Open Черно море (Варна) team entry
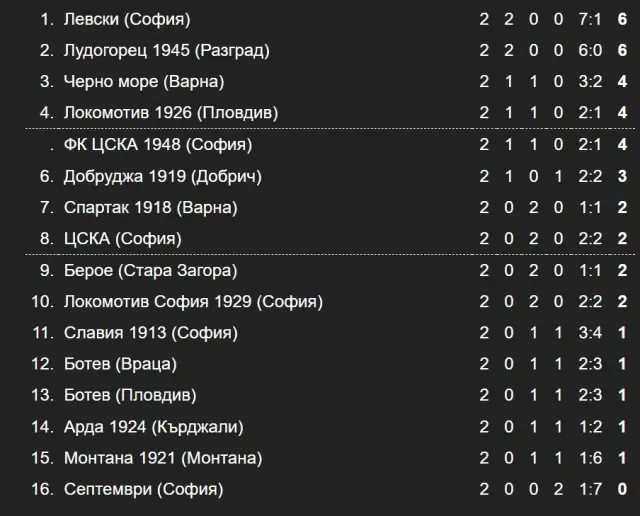This screenshot has height=516, width=640. 144,82
